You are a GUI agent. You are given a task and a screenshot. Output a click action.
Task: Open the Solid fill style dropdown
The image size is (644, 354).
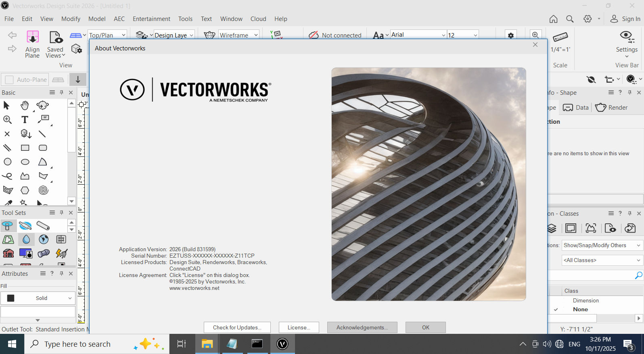(x=38, y=298)
